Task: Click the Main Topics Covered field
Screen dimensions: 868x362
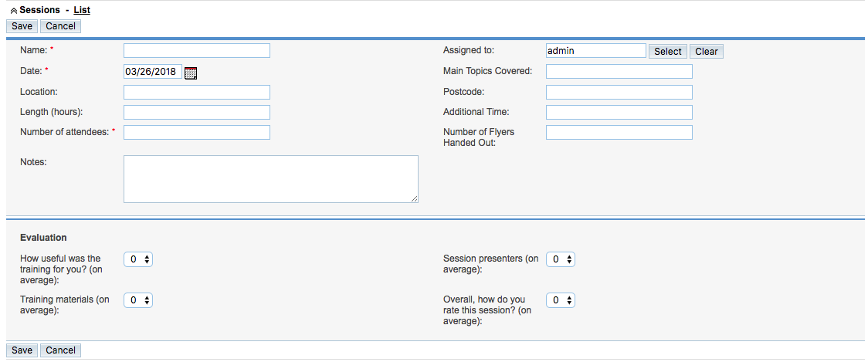Action: point(619,72)
